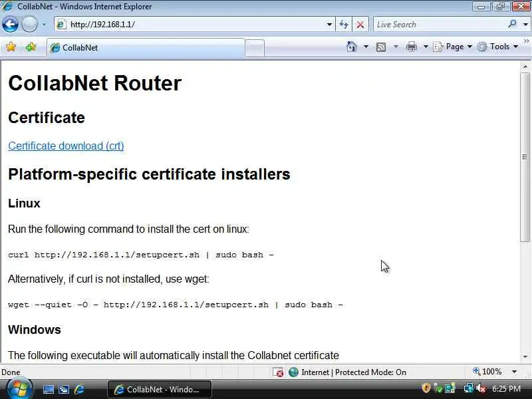This screenshot has height=399, width=532.
Task: Click the Linux section heading
Action: click(24, 203)
